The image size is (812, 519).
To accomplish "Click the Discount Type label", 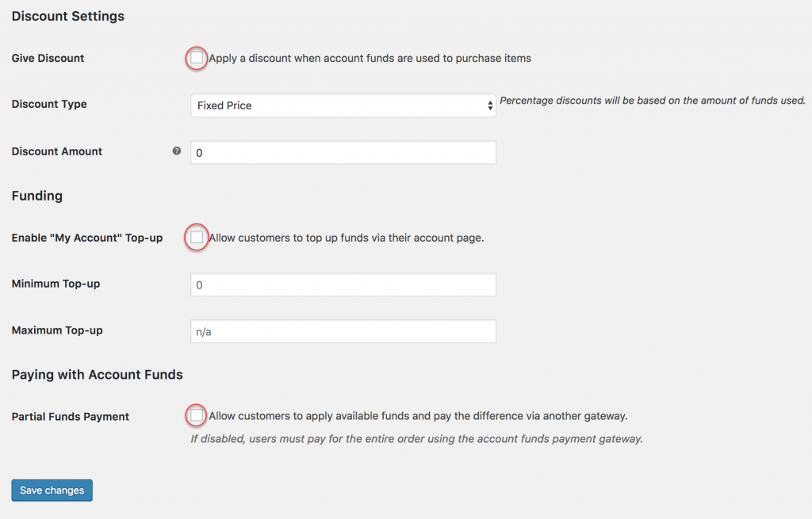I will tap(49, 104).
